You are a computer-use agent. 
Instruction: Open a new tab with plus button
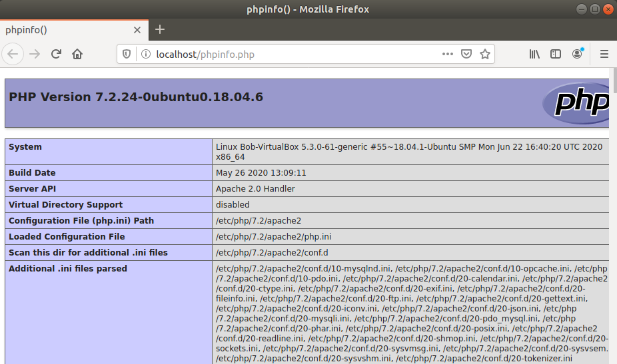[x=160, y=29]
